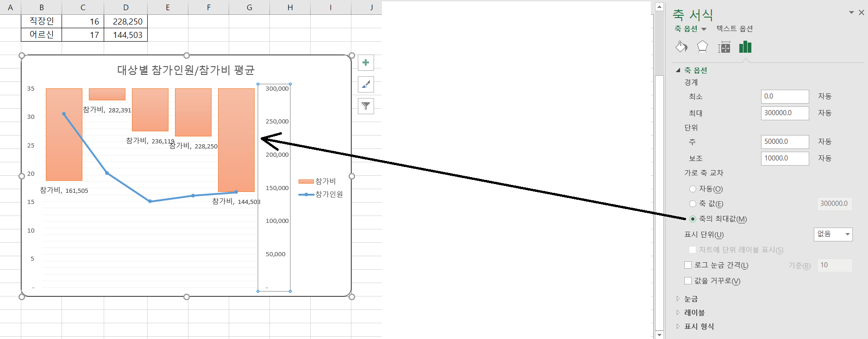The width and height of the screenshot is (868, 339).
Task: Select the 자동(O) radio button
Action: [x=693, y=189]
